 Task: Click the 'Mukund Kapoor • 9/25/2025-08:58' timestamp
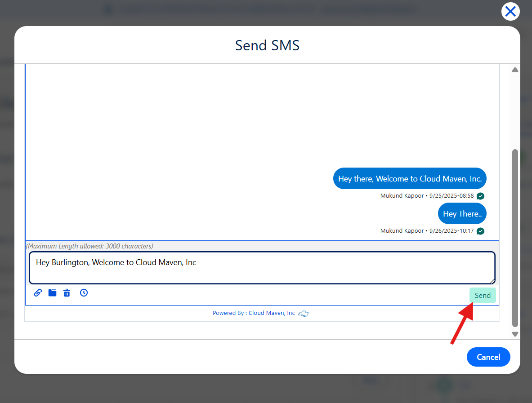427,196
